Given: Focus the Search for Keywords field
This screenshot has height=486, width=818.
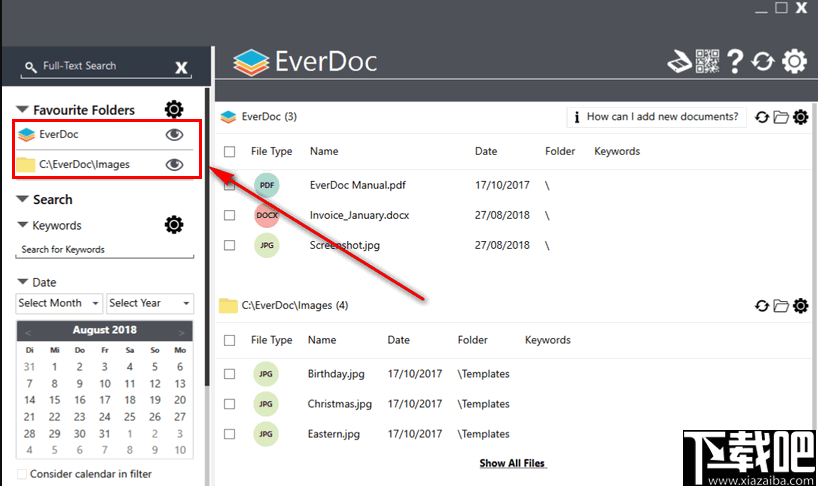Looking at the screenshot, I should (x=104, y=250).
